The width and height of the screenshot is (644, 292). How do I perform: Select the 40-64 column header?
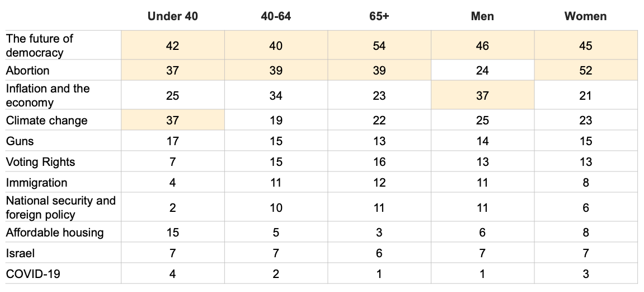[276, 16]
